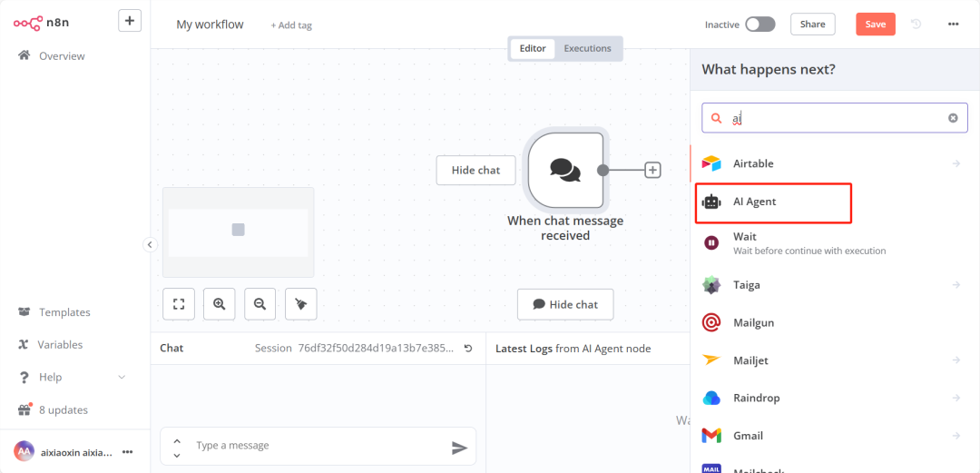Open Variables in sidebar
This screenshot has width=980, height=473.
point(60,345)
